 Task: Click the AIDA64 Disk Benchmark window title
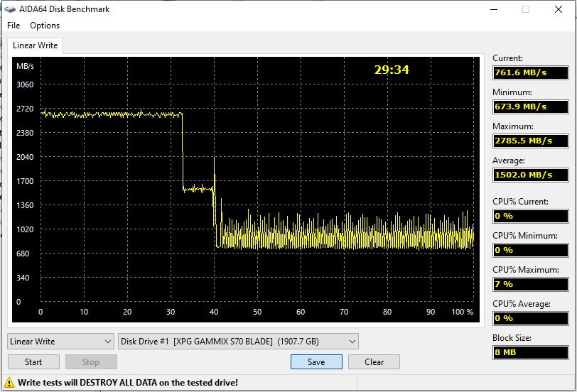pos(65,9)
